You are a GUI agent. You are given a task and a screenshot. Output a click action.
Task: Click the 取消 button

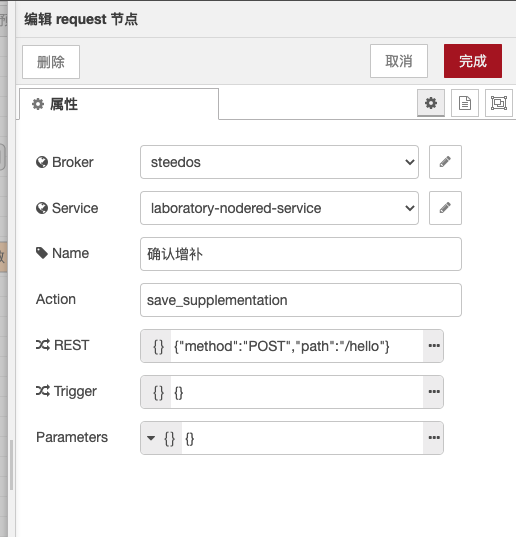(x=399, y=61)
